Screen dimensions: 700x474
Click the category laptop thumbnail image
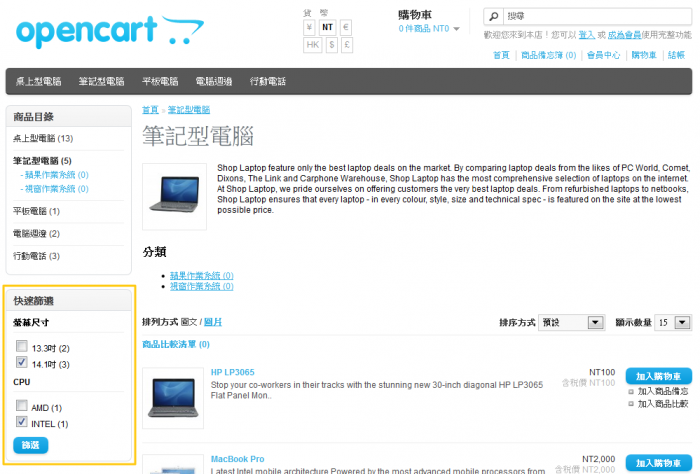tap(175, 197)
